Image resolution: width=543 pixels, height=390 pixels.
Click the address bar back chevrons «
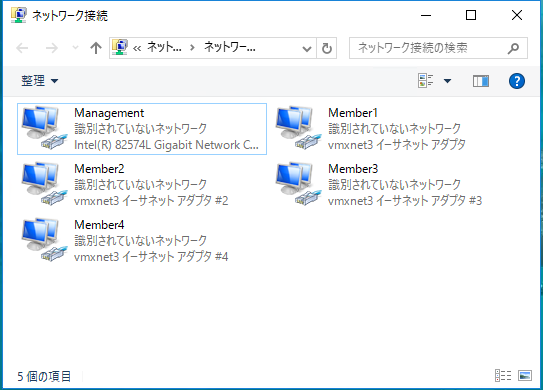click(x=137, y=48)
